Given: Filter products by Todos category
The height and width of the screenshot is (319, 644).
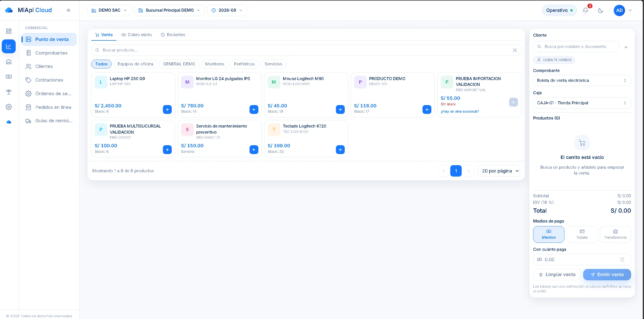Looking at the screenshot, I should pyautogui.click(x=101, y=64).
